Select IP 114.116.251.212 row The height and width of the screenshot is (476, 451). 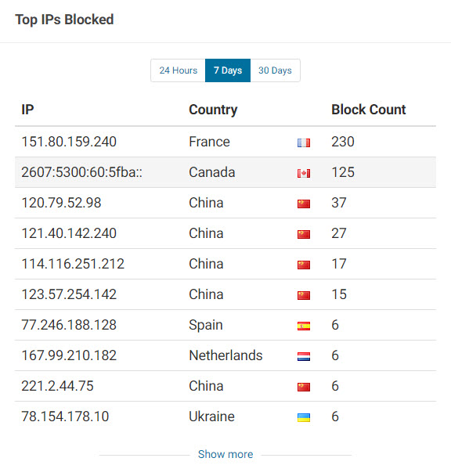tap(225, 264)
